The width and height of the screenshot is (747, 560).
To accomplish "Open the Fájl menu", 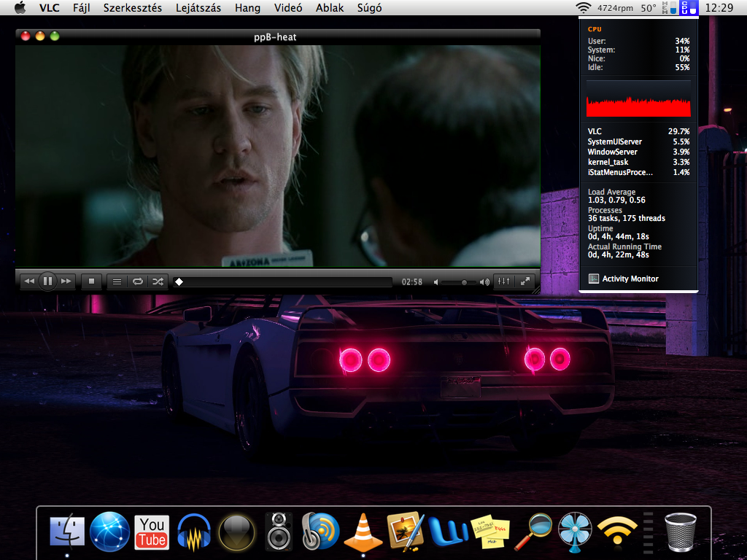I will (82, 7).
